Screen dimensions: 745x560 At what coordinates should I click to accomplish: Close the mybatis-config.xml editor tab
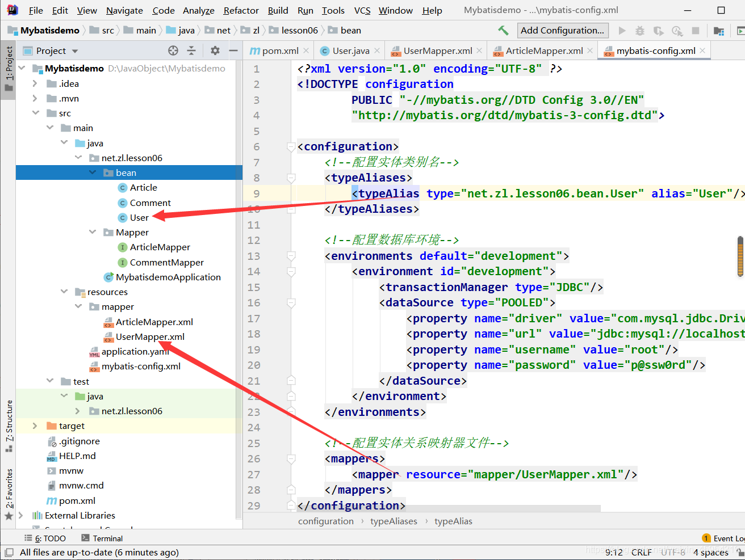click(702, 50)
